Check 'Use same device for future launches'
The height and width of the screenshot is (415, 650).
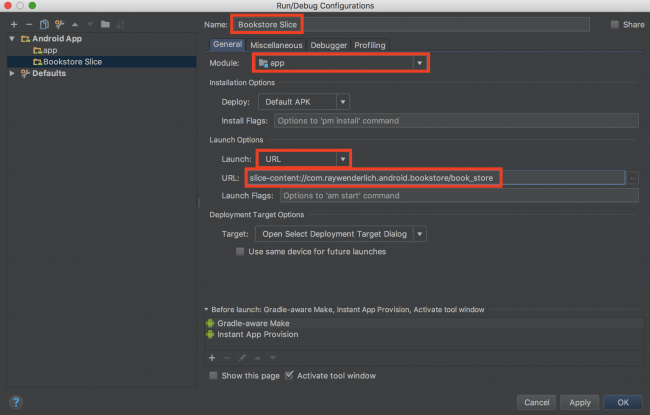[241, 252]
